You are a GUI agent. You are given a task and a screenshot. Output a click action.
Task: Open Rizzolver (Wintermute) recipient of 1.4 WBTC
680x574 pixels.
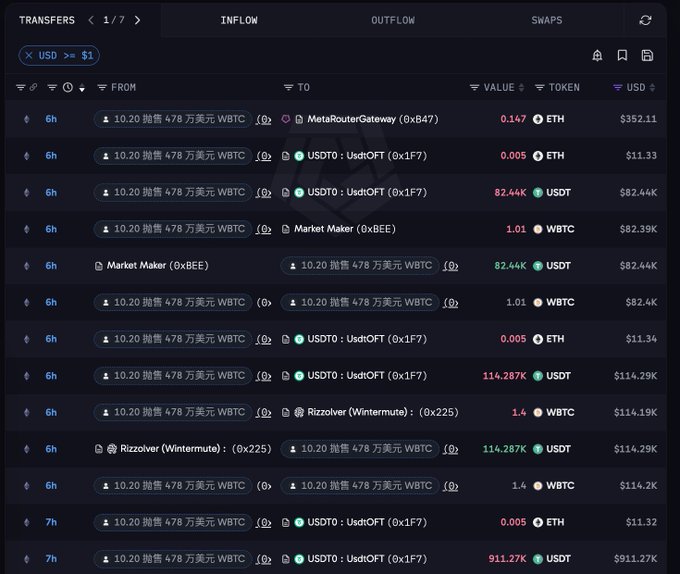(x=382, y=412)
